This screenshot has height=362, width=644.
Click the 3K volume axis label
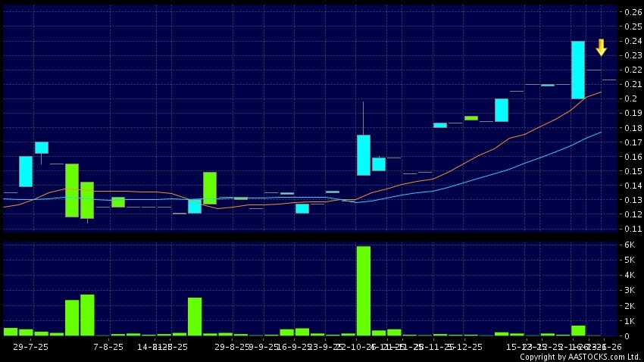pyautogui.click(x=630, y=290)
